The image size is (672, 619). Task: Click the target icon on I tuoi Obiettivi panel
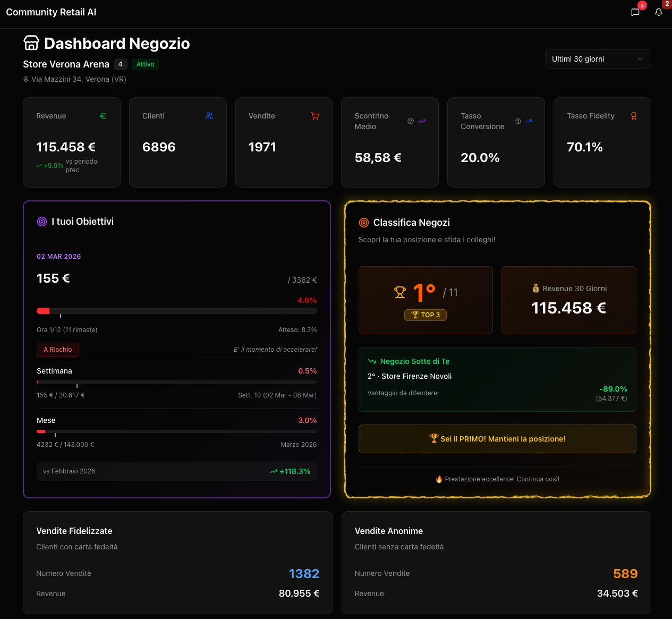(41, 222)
